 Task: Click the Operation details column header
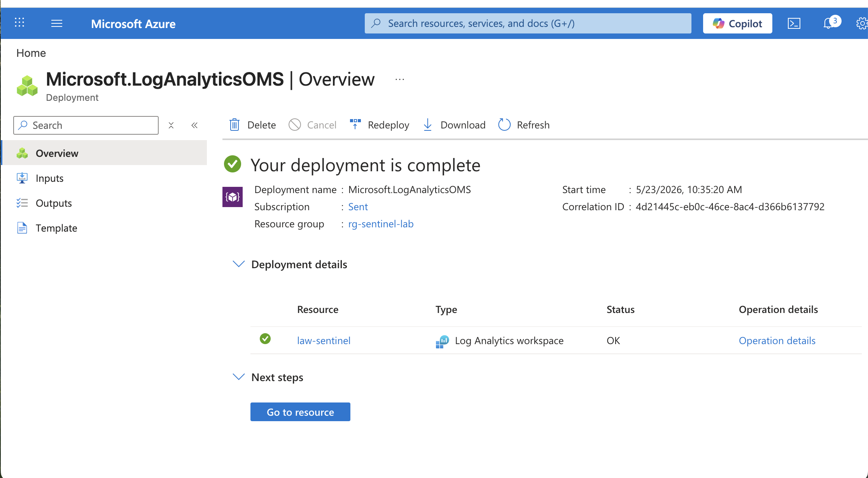tap(778, 309)
